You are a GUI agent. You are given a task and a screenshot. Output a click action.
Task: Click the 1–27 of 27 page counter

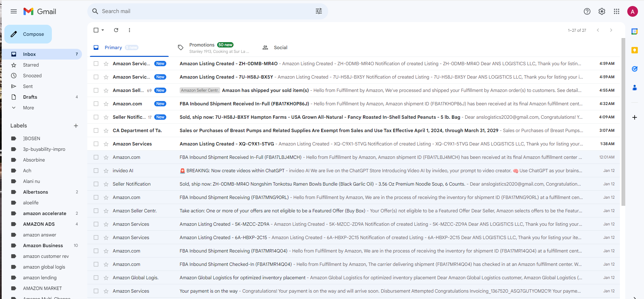point(577,30)
